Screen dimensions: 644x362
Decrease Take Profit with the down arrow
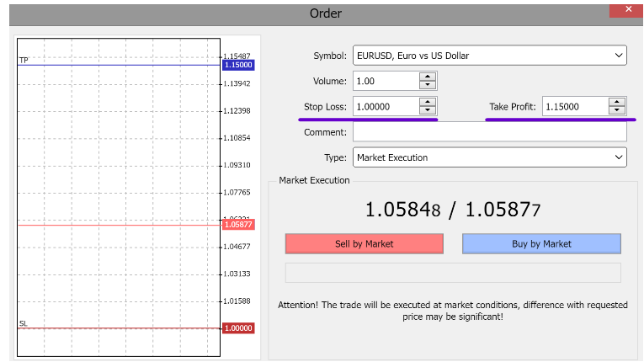pos(617,110)
